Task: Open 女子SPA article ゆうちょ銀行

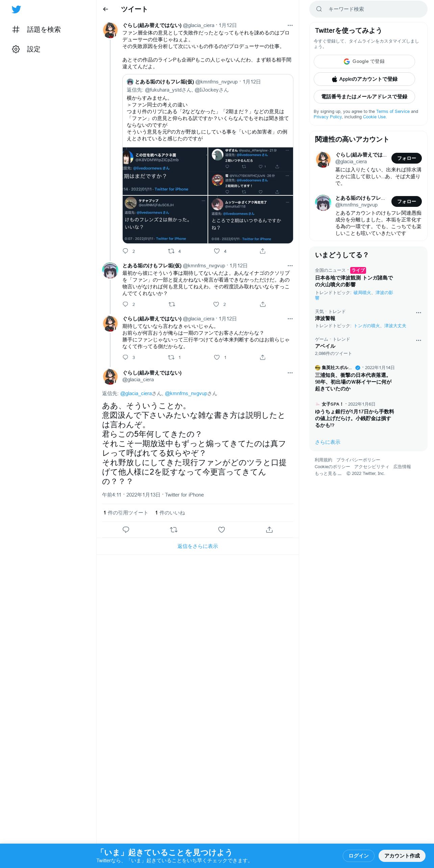Action: (x=355, y=418)
